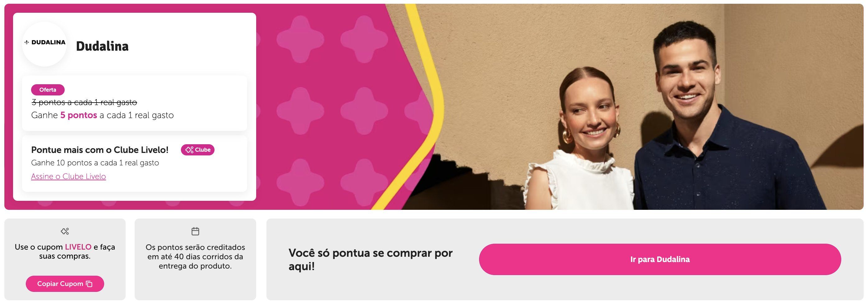
Task: Click the Dudalina round logo
Action: 44,44
